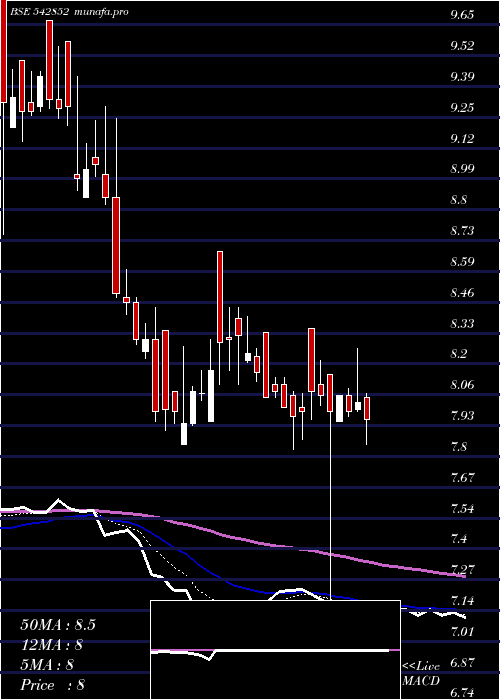The width and height of the screenshot is (500, 700).
Task: Click the munafa.pro site label
Action: 101,12
